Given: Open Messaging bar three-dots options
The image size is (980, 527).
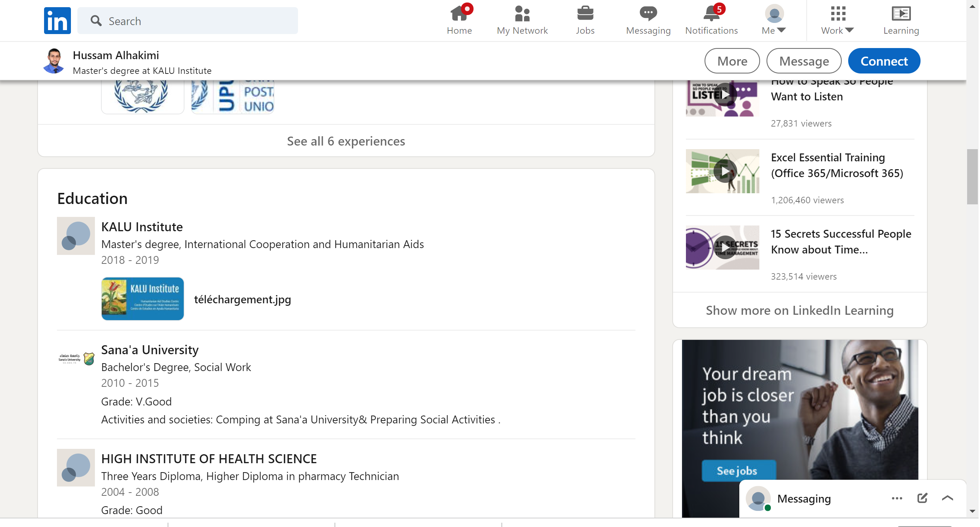Looking at the screenshot, I should coord(896,498).
